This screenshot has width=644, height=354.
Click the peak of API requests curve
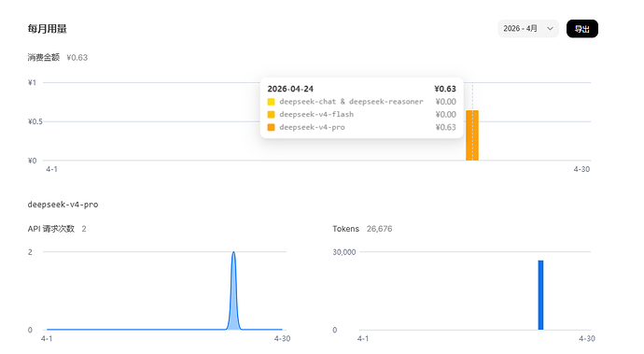(233, 252)
